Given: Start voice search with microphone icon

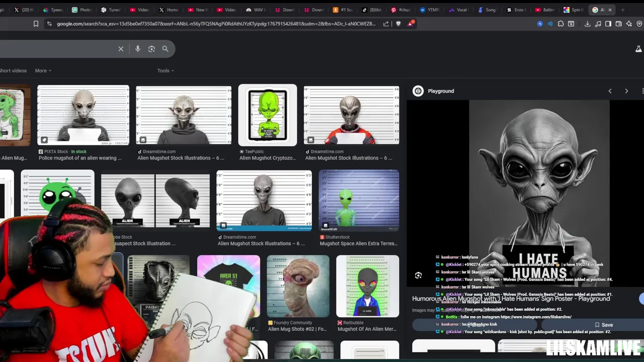Looking at the screenshot, I should 138,49.
